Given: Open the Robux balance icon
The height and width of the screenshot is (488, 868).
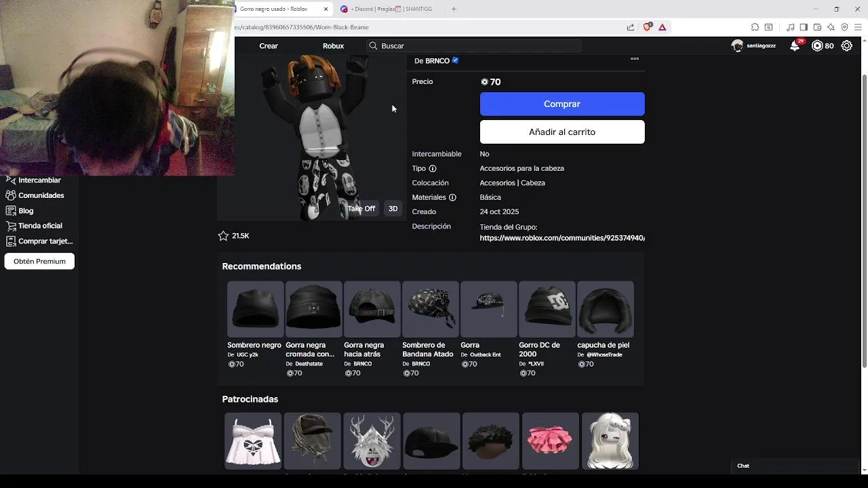Looking at the screenshot, I should click(817, 46).
